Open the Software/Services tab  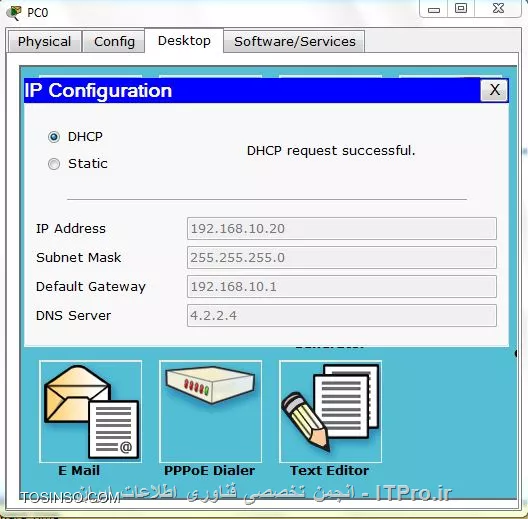294,41
